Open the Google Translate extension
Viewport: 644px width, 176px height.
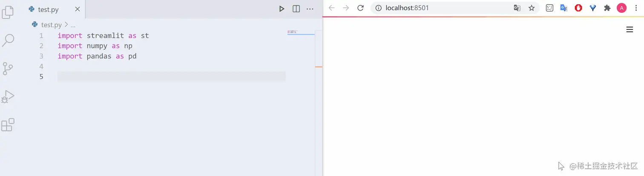[x=564, y=8]
